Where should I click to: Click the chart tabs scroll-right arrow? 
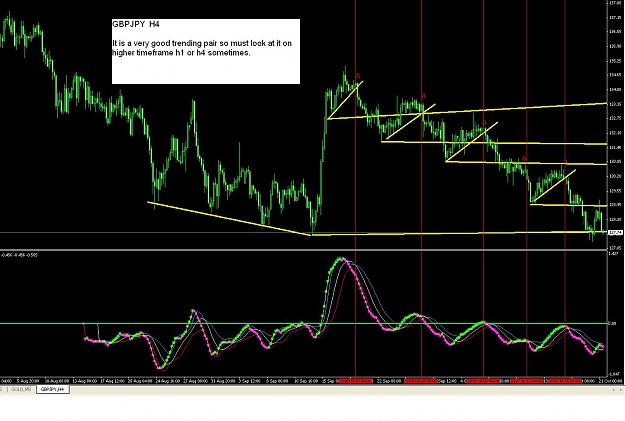point(620,390)
